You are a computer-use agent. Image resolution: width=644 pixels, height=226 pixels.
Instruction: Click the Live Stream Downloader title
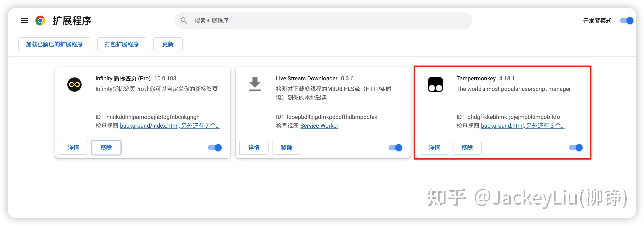(x=306, y=78)
